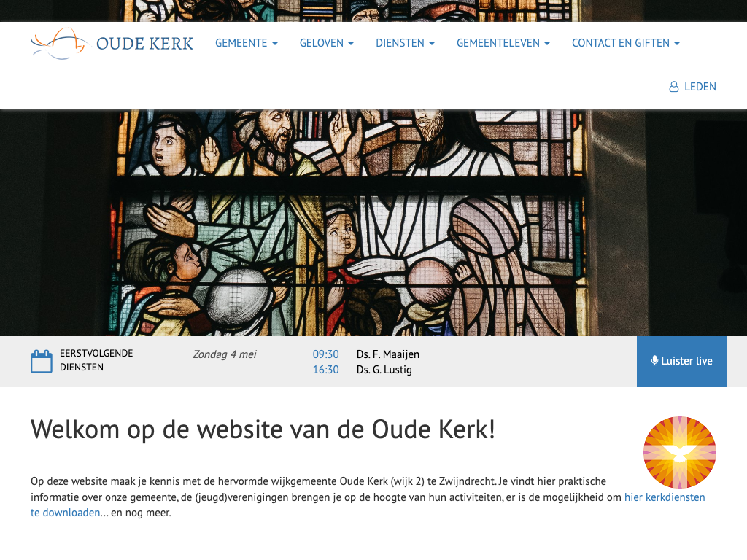The height and width of the screenshot is (560, 747).
Task: Select the 16:30 service time
Action: click(326, 370)
